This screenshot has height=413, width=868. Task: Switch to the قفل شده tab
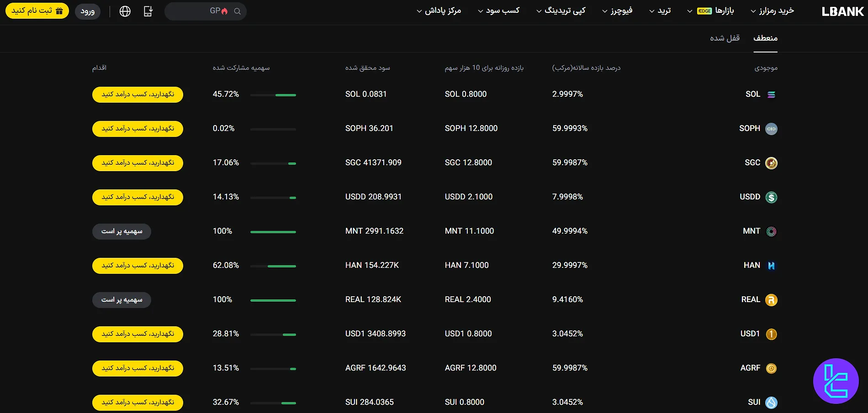[x=725, y=38]
